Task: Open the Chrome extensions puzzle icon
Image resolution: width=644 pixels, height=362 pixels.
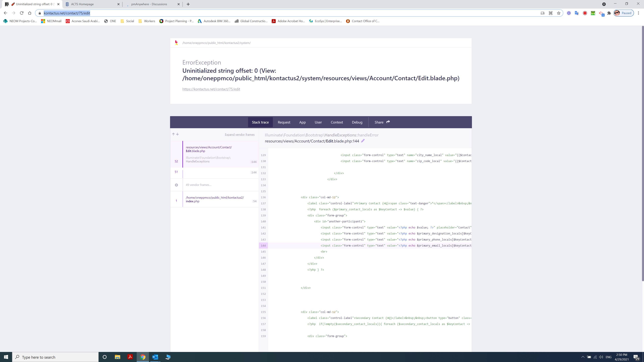Action: [609, 13]
